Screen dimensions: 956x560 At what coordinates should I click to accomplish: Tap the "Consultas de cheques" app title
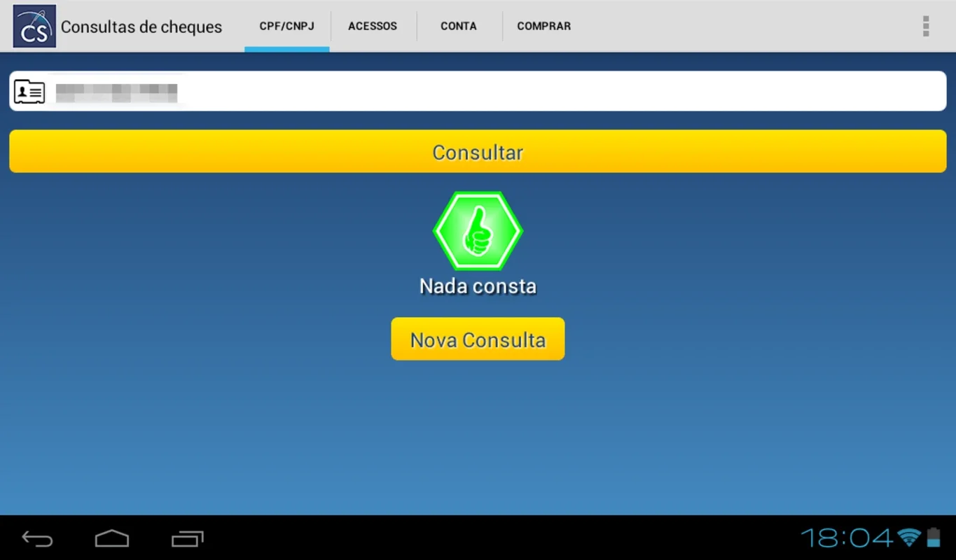click(141, 27)
